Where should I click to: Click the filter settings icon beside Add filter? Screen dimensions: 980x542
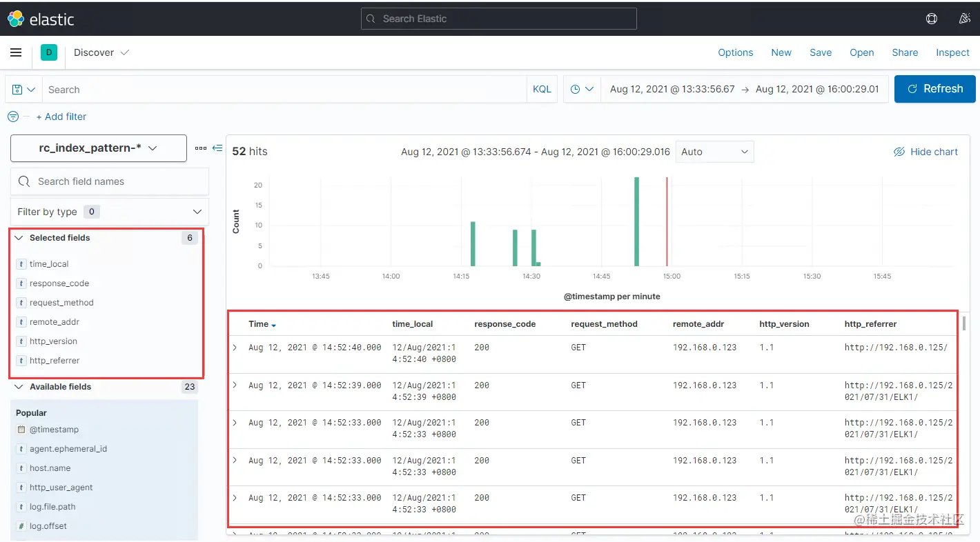(x=12, y=117)
